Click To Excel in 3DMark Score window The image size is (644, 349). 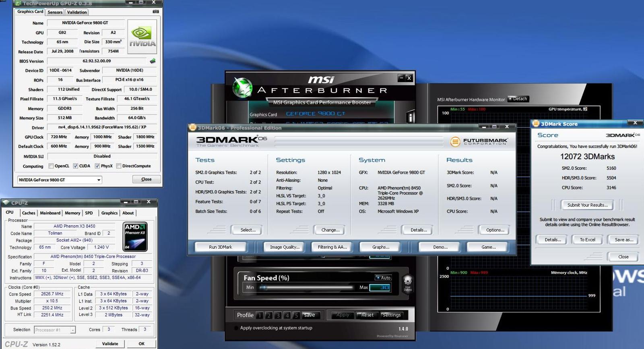(x=587, y=239)
